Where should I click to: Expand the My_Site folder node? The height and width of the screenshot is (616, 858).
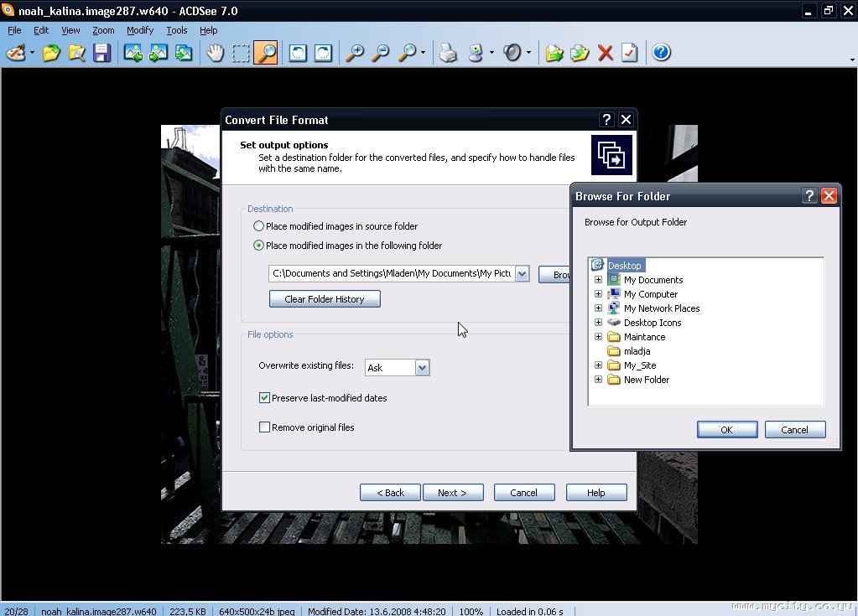tap(598, 365)
